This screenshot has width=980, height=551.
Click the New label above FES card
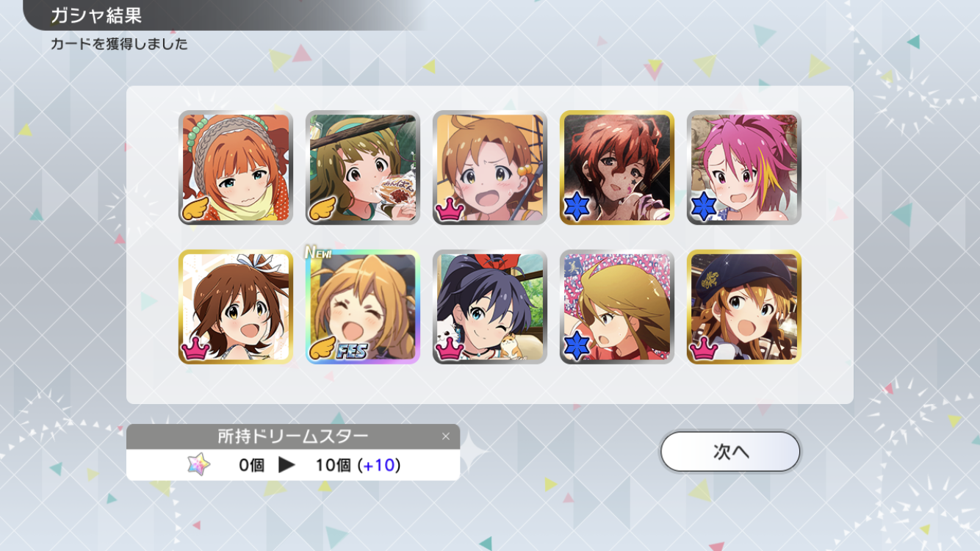[318, 252]
